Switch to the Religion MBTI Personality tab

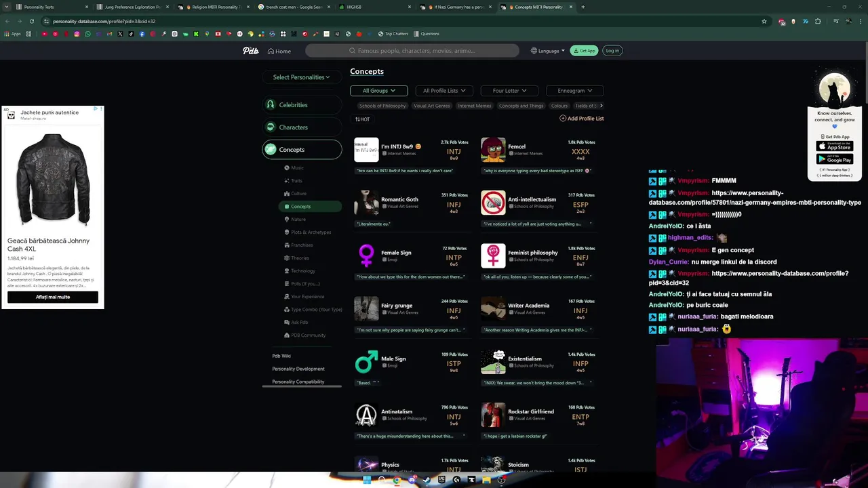pyautogui.click(x=214, y=7)
